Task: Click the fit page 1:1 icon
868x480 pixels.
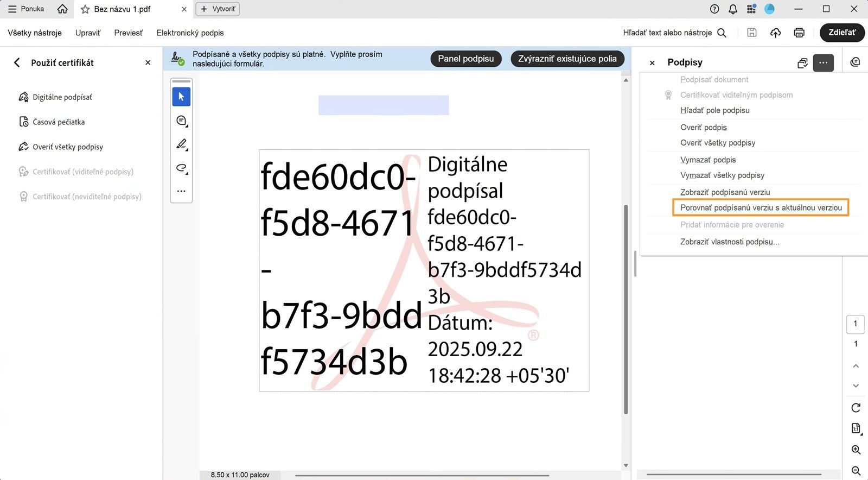Action: (856, 429)
